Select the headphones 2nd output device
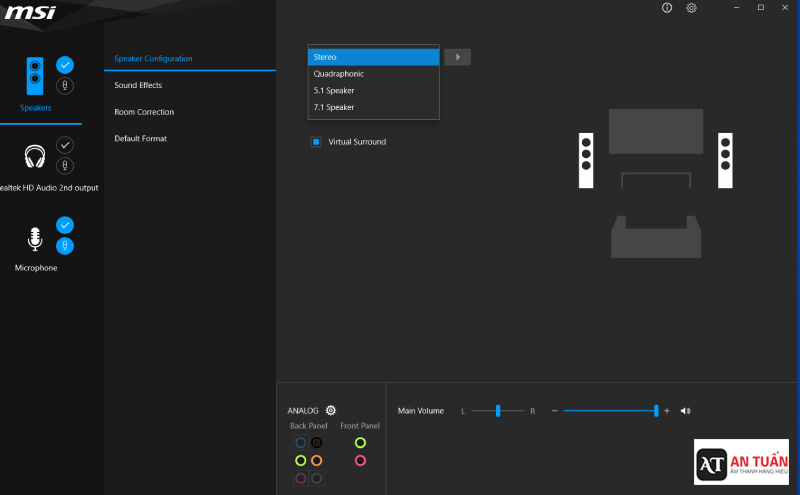The height and width of the screenshot is (495, 800). [x=35, y=157]
